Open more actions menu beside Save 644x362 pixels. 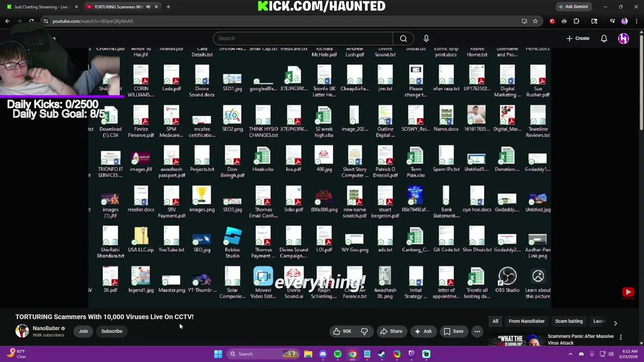point(477,331)
